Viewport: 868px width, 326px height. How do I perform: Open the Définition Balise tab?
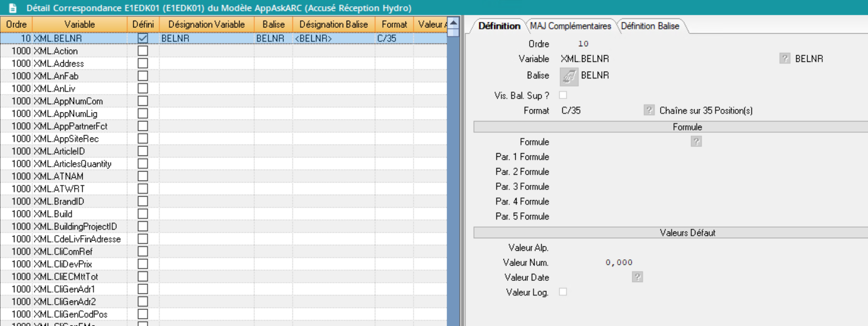click(x=650, y=26)
